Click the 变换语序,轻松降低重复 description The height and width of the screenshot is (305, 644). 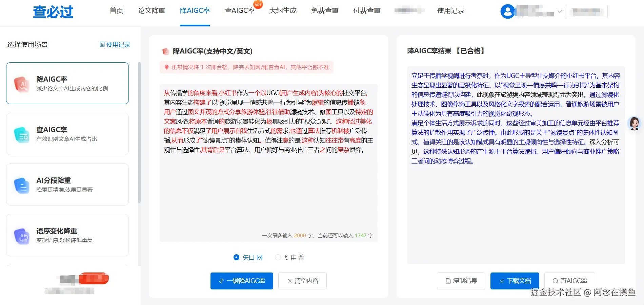64,240
